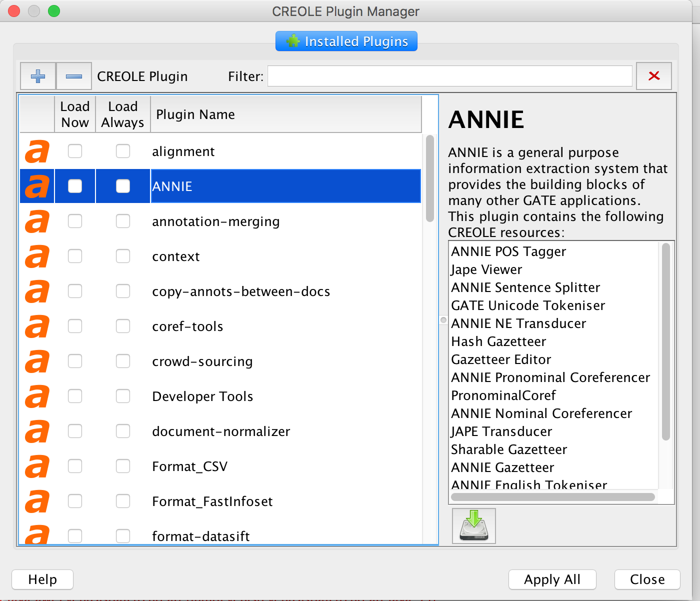Click the resources list horizontal scrollbar

[552, 497]
